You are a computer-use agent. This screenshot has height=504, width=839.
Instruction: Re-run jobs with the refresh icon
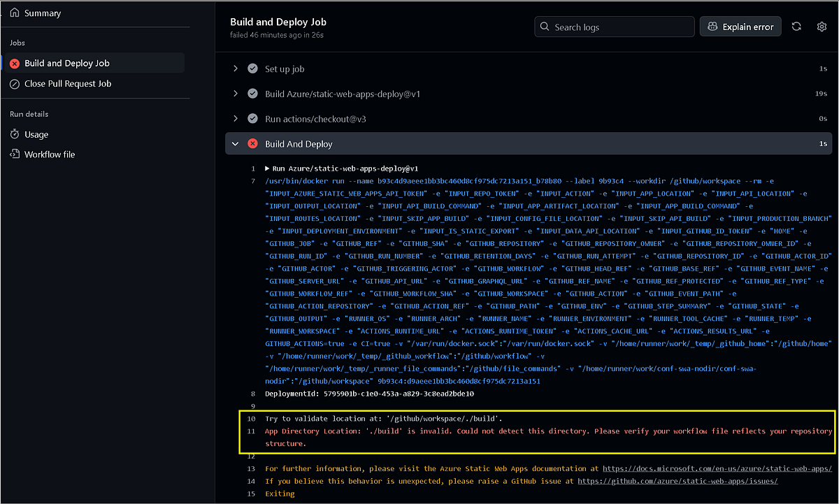pyautogui.click(x=796, y=27)
